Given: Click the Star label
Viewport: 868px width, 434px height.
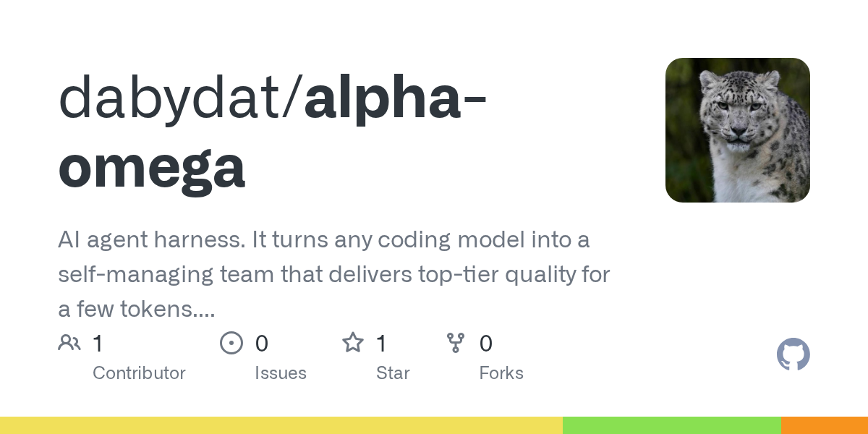Looking at the screenshot, I should tap(393, 373).
